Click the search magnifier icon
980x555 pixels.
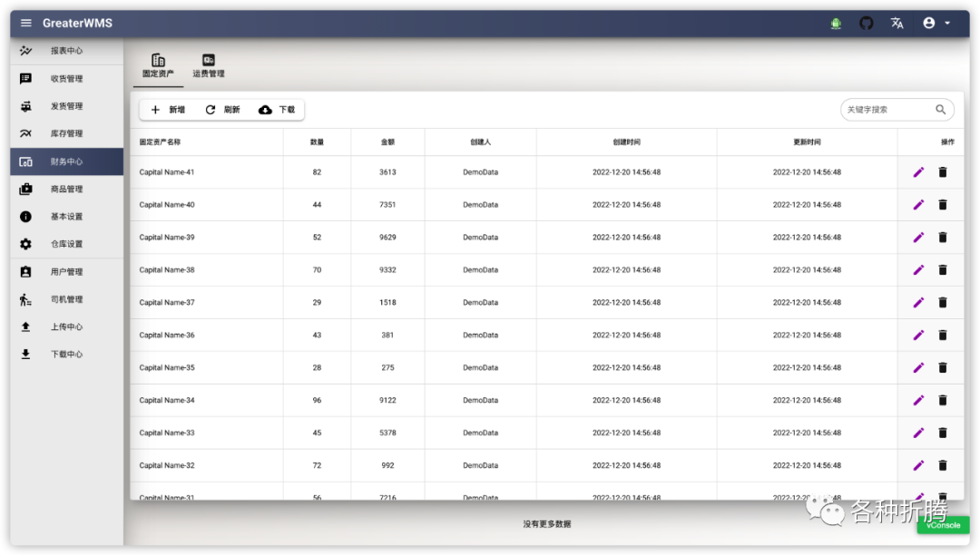941,110
